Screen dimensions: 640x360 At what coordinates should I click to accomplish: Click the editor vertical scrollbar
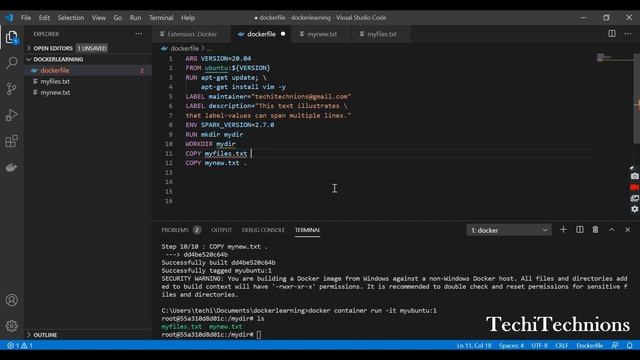[x=636, y=98]
